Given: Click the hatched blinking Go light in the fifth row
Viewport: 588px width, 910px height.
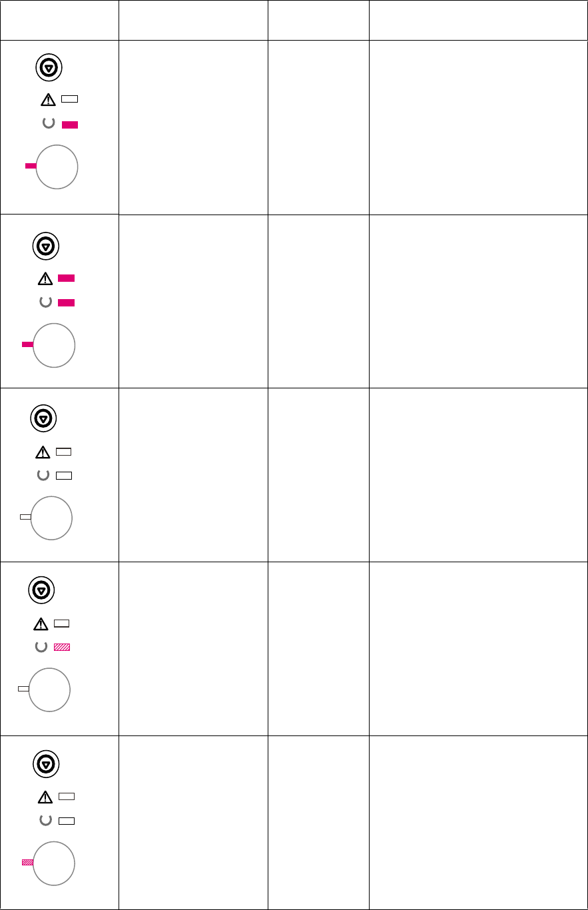Looking at the screenshot, I should [x=27, y=862].
